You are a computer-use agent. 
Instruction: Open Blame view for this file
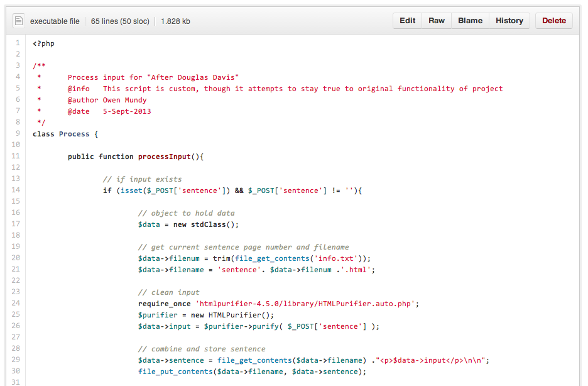471,21
